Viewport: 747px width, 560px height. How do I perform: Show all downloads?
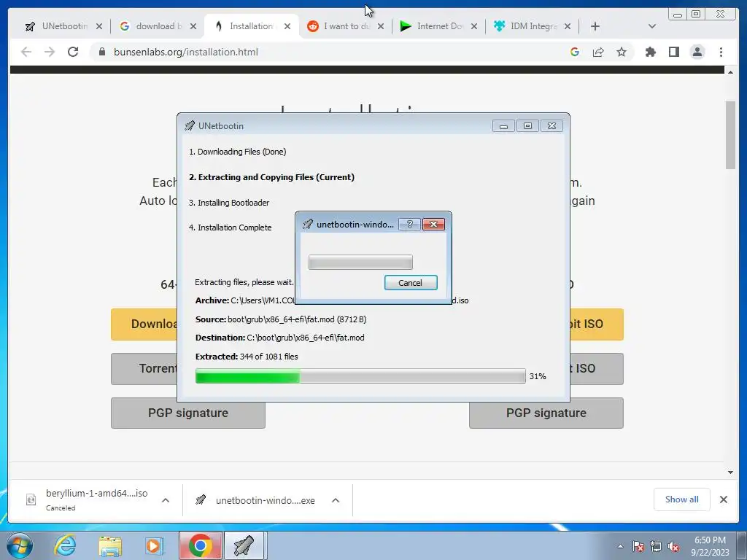(x=682, y=499)
